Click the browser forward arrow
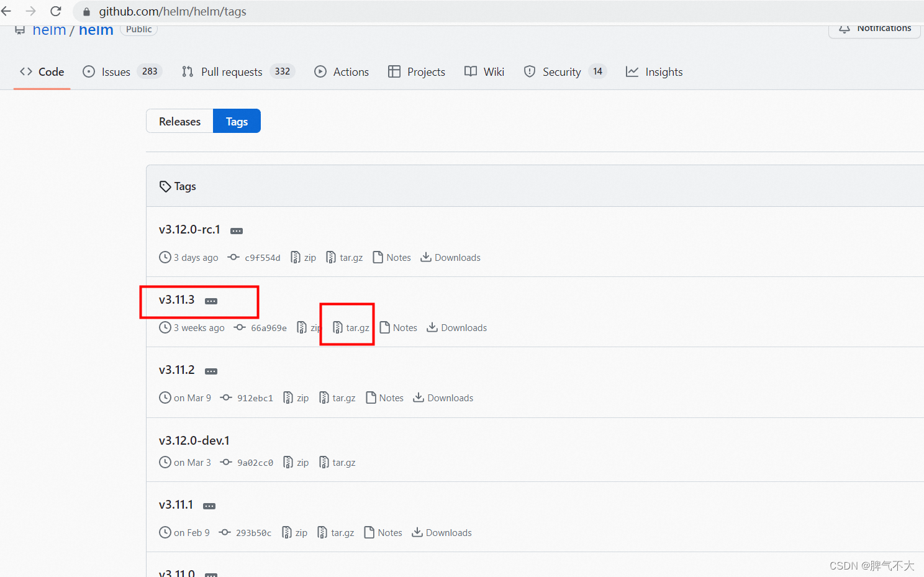The image size is (924, 577). (31, 11)
